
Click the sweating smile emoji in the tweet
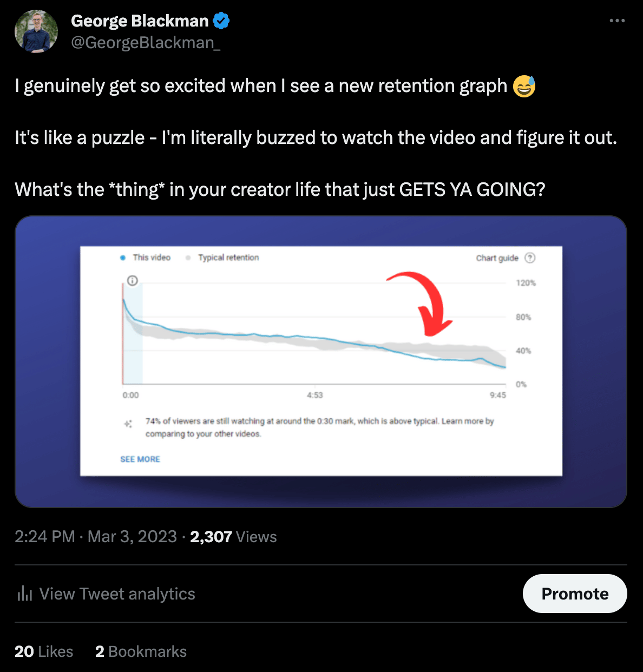point(524,86)
